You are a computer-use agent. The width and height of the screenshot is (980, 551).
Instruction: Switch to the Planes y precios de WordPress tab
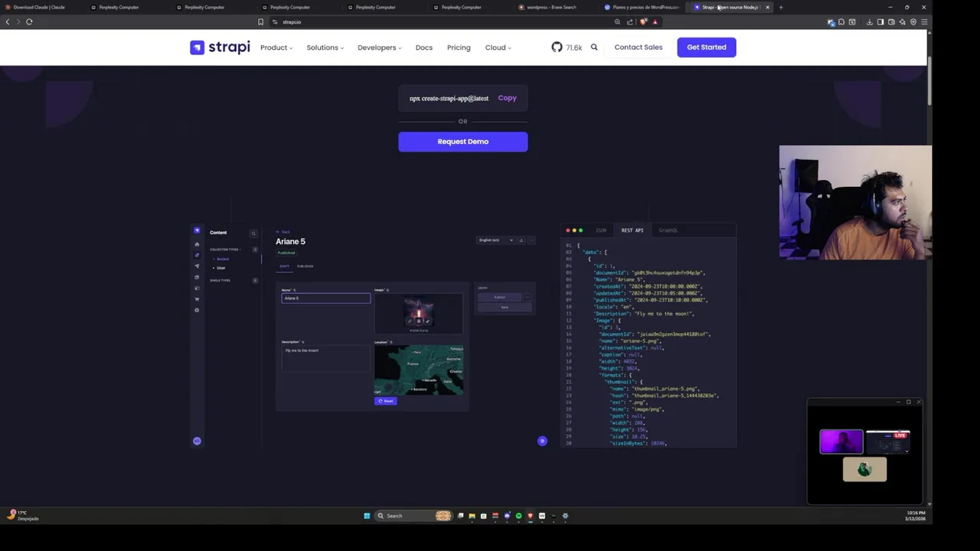click(642, 7)
